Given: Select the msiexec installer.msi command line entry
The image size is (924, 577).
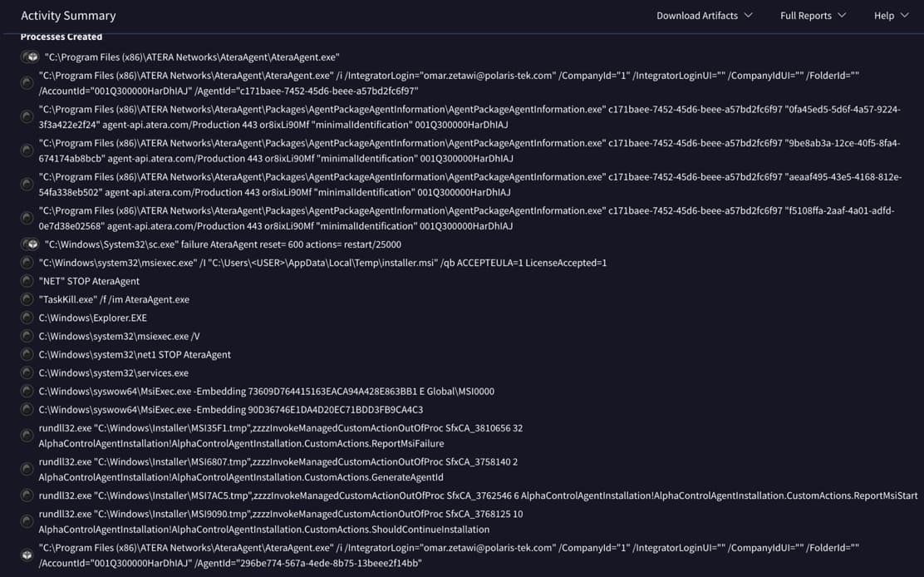Looking at the screenshot, I should [322, 263].
